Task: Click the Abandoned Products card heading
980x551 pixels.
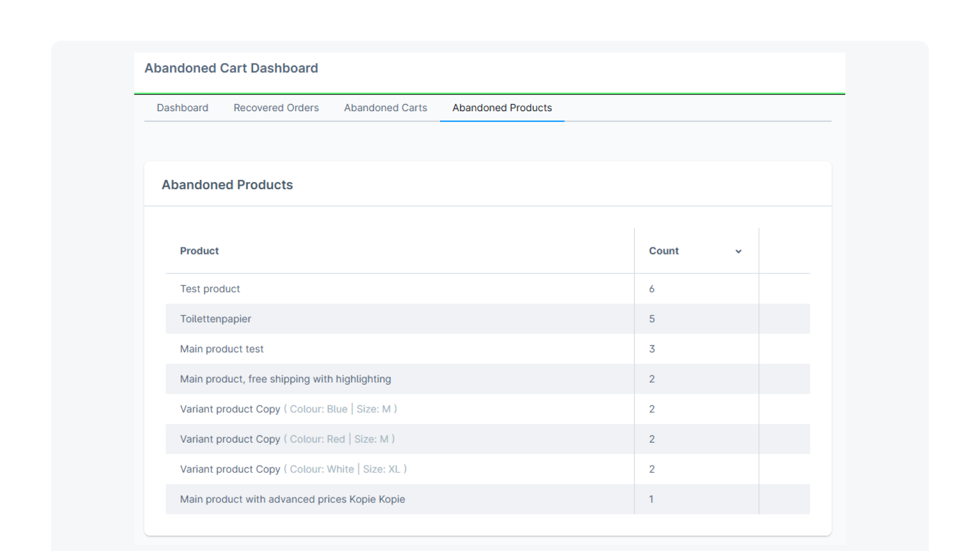Action: [x=227, y=185]
